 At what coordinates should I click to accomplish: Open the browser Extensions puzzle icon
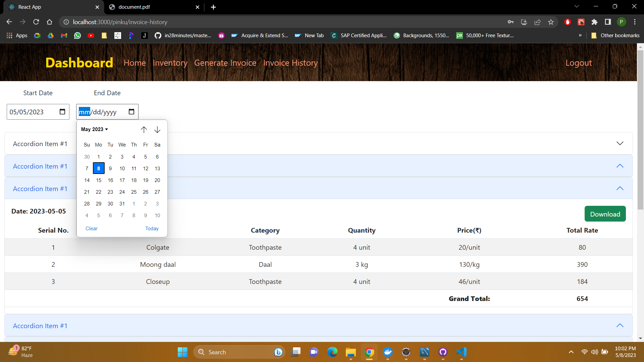pos(594,22)
